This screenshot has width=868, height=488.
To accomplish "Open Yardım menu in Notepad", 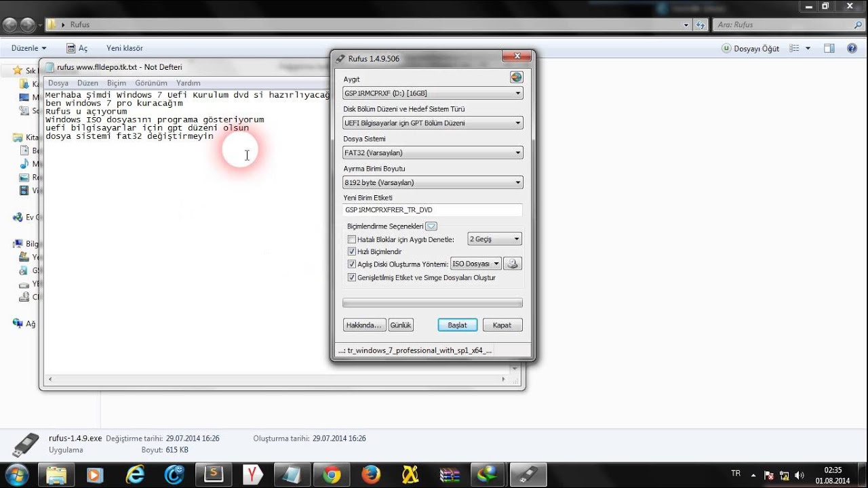I will tap(188, 83).
